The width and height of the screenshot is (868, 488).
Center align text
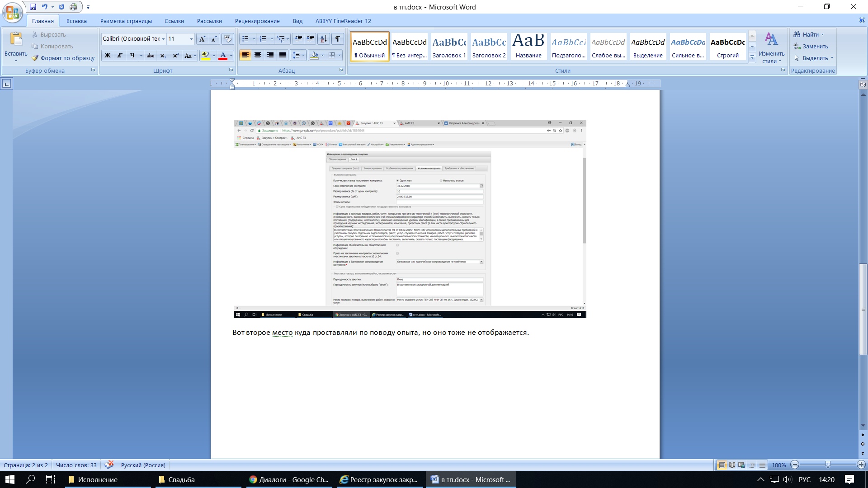(258, 55)
